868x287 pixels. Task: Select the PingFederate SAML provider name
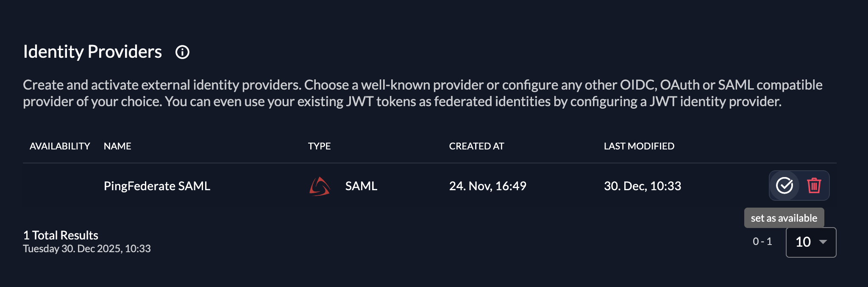click(157, 186)
